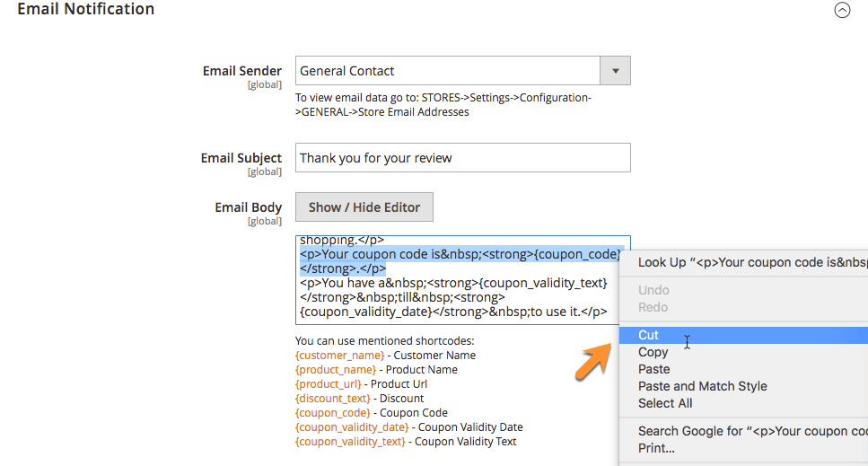This screenshot has height=466, width=868.
Task: Choose Print... from the context menu
Action: point(656,448)
